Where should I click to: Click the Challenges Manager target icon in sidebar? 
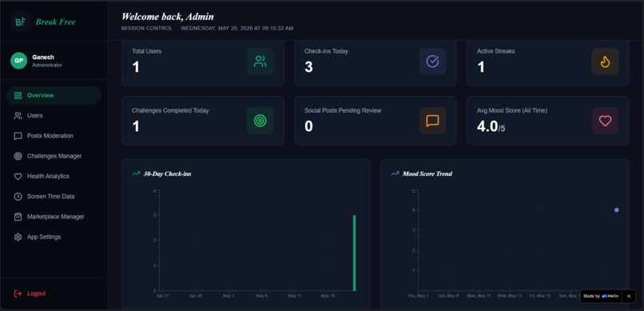coord(18,156)
